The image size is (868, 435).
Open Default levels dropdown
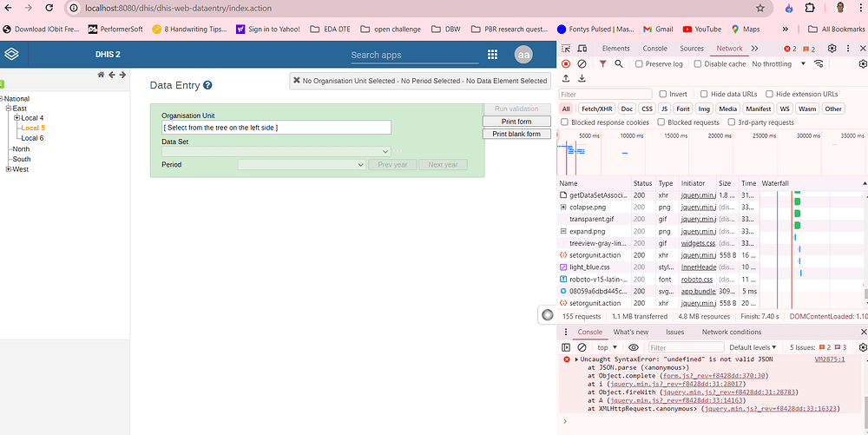pyautogui.click(x=753, y=347)
